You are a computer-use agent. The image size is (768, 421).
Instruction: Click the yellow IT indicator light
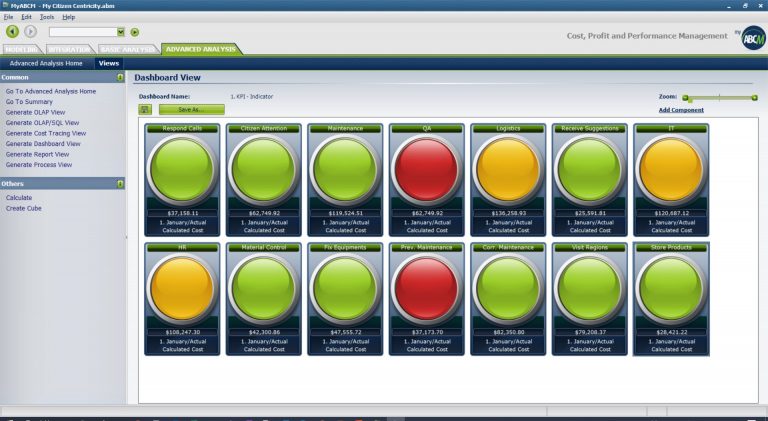[671, 170]
